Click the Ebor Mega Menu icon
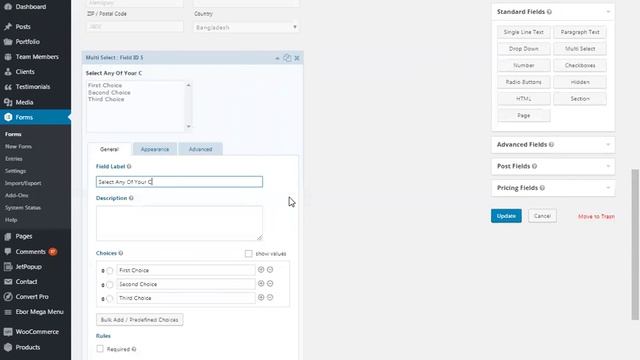 click(8, 312)
